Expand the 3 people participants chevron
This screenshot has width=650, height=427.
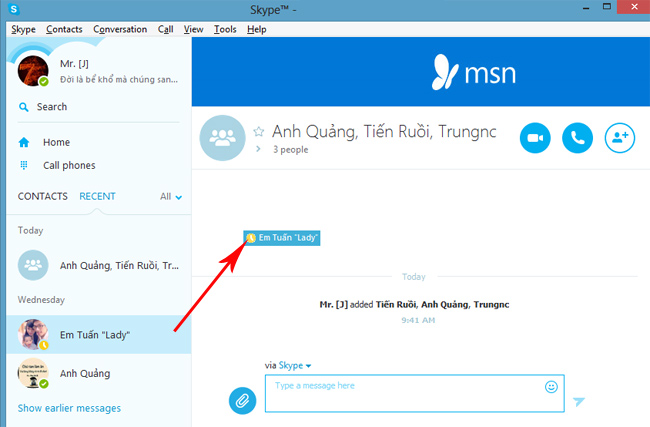point(258,149)
